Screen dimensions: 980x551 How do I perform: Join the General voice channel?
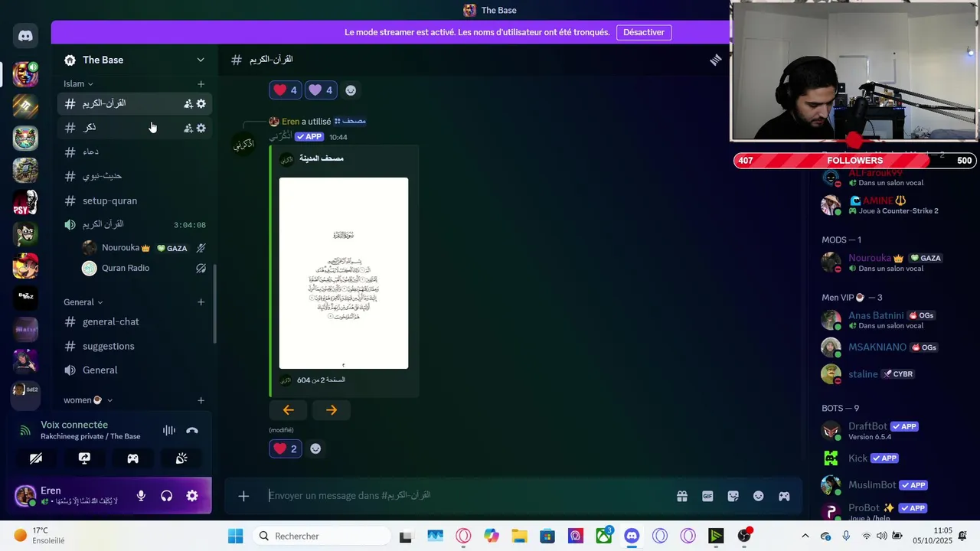tap(134, 370)
